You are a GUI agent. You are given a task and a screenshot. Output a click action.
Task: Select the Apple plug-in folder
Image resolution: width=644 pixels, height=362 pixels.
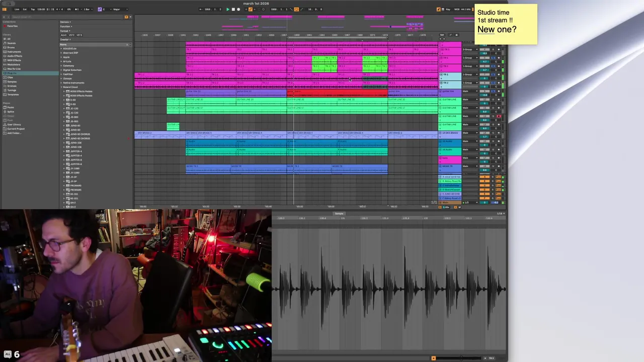click(66, 57)
